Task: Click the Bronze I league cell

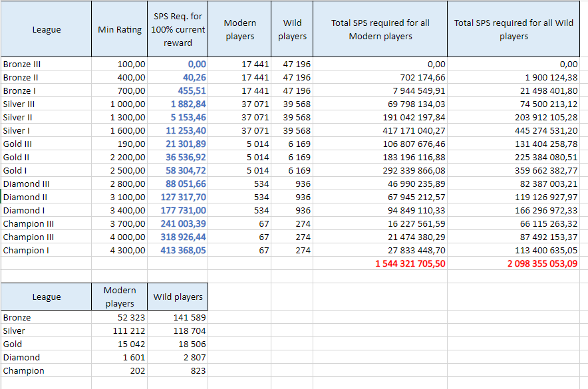Action: [x=46, y=90]
